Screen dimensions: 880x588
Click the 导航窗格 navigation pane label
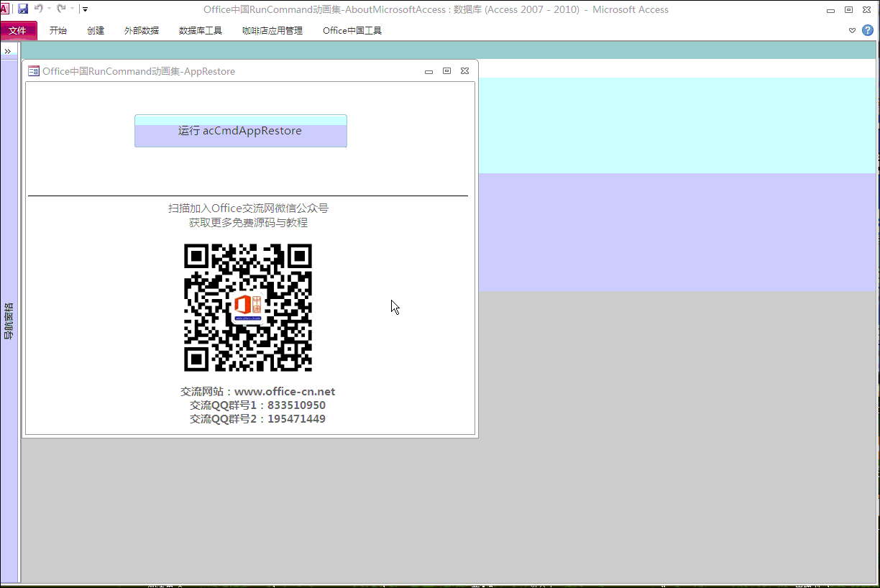pyautogui.click(x=9, y=321)
